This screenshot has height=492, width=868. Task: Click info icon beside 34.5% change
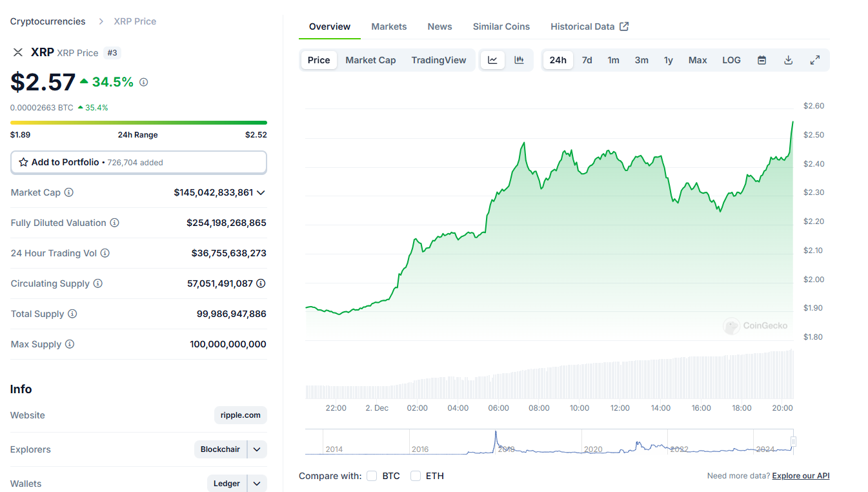[144, 82]
